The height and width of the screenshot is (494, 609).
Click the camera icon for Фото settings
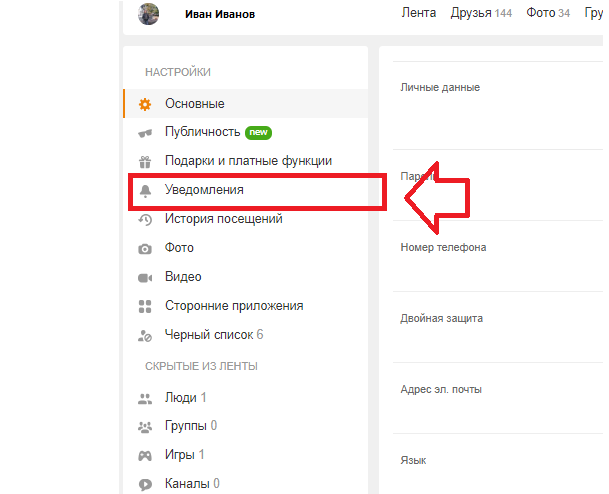point(145,248)
